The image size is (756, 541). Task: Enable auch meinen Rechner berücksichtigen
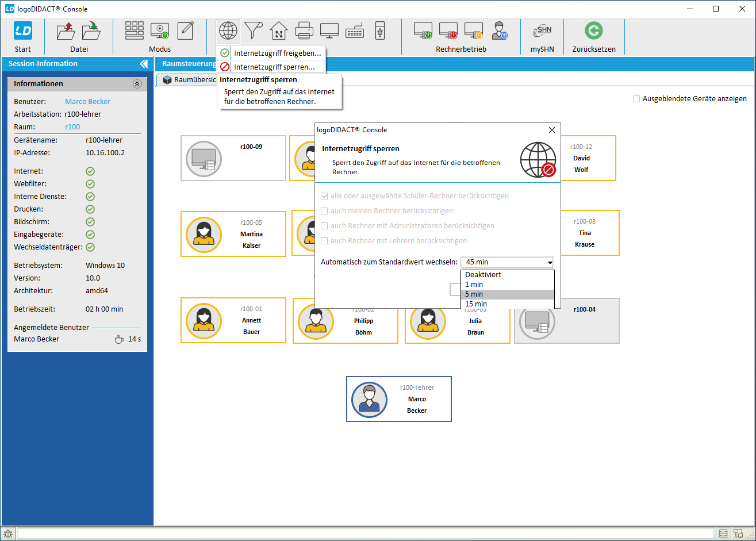point(324,211)
